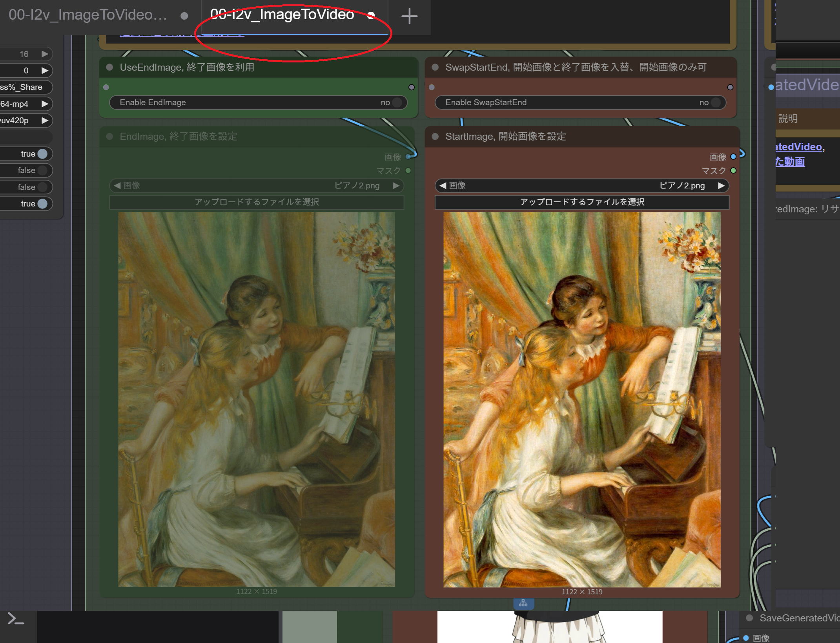Collapse the SwapStartEnd node via its header dot
840x643 pixels.
(x=435, y=67)
